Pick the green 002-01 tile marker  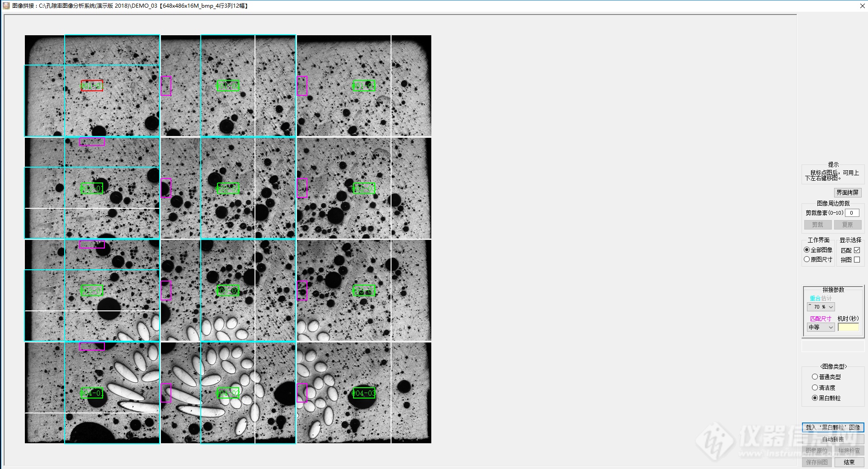92,188
